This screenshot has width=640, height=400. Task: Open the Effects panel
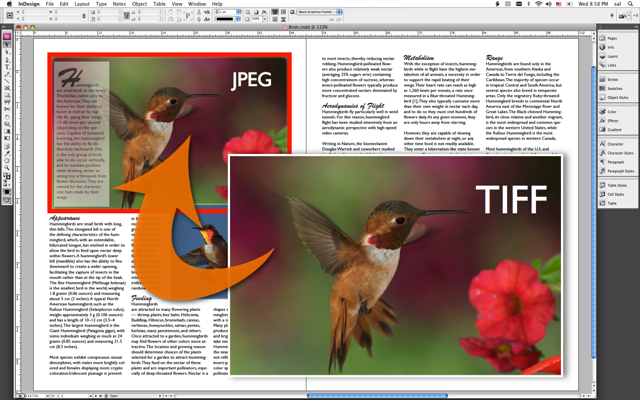click(609, 121)
